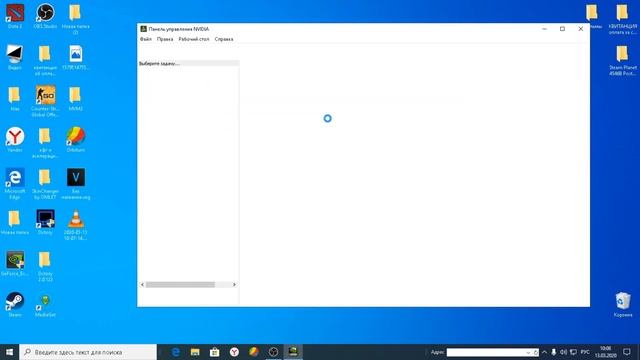Select the Dota 2 desktop shortcut
The height and width of the screenshot is (360, 640).
click(x=15, y=16)
